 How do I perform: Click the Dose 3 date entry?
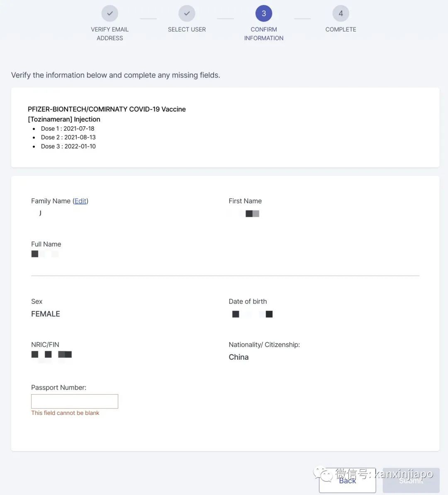click(x=68, y=146)
